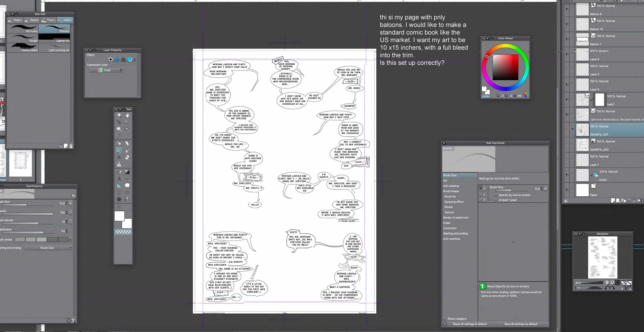This screenshot has width=644, height=332.
Task: Expand the Brush Size setting disclosure arrow
Action: tap(484, 189)
